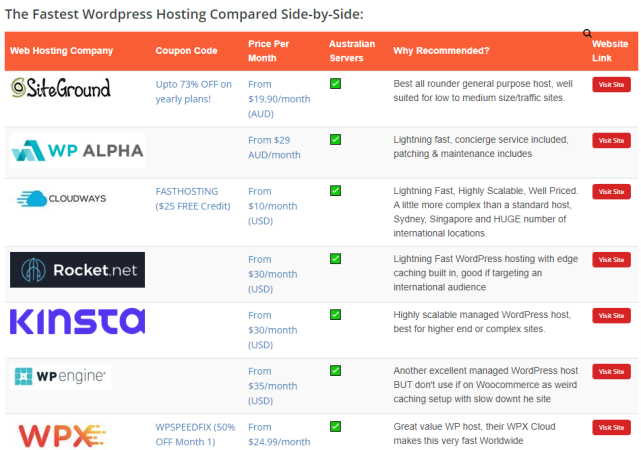
Task: Click 'From $29 AUD/month' price link
Action: click(x=274, y=148)
